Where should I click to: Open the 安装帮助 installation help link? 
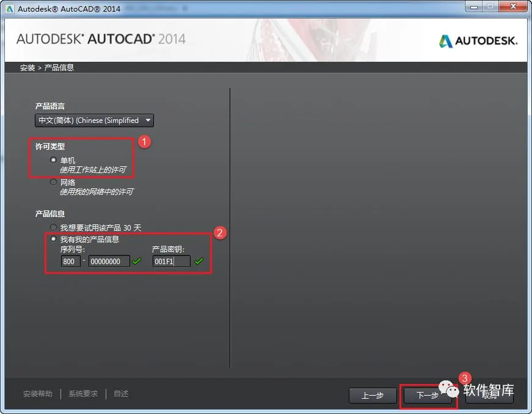(38, 394)
